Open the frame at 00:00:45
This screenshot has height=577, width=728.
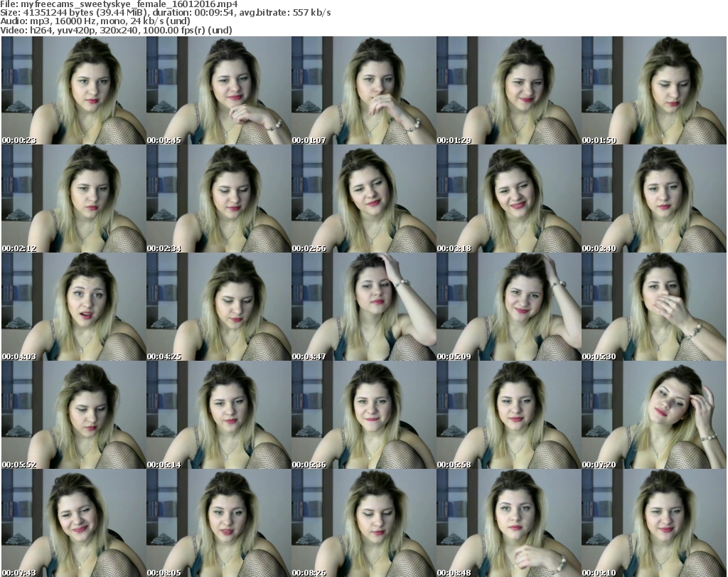tap(219, 90)
